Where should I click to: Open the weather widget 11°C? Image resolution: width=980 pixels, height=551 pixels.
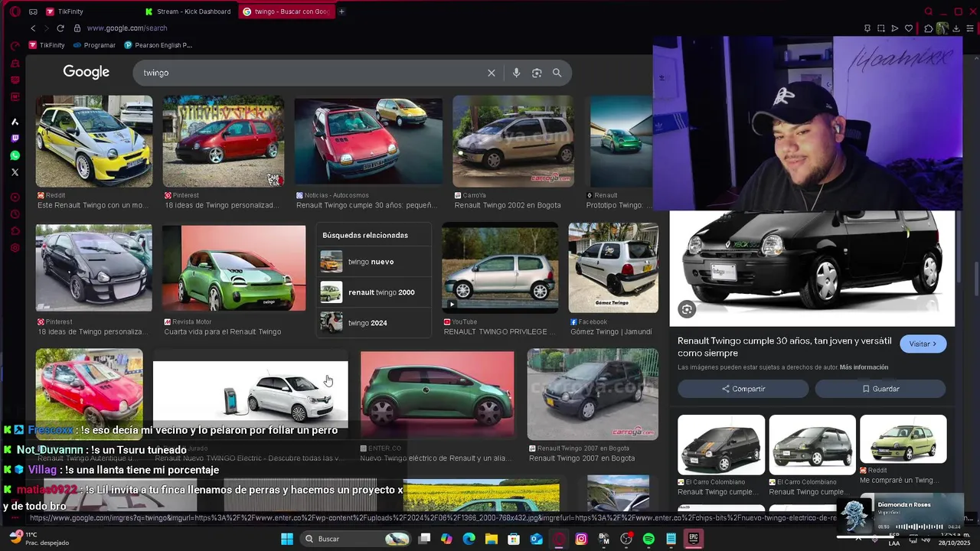(38, 539)
